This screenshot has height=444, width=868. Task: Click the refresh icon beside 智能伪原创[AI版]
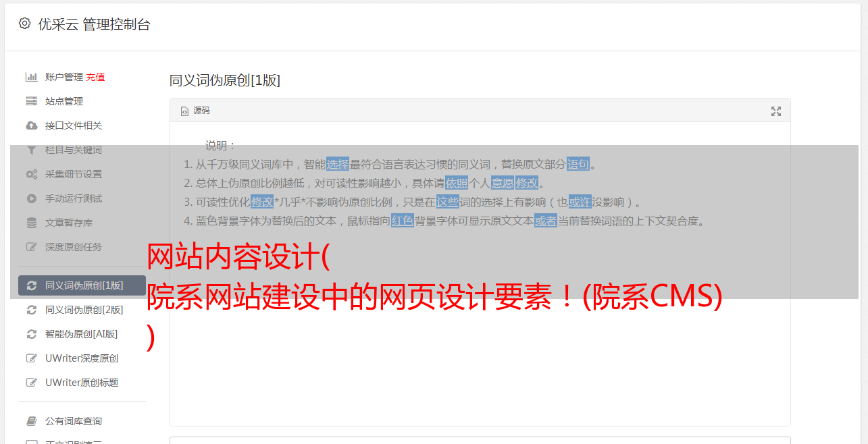pos(31,334)
